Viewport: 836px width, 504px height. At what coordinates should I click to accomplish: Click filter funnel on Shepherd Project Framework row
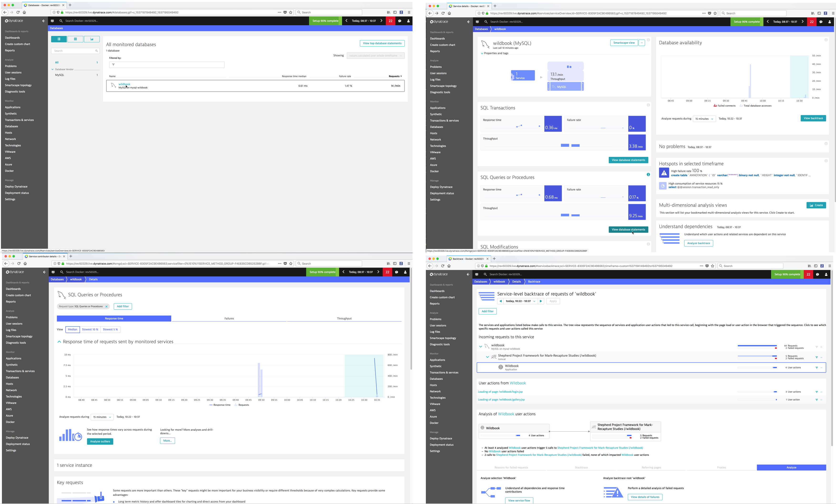(x=817, y=357)
